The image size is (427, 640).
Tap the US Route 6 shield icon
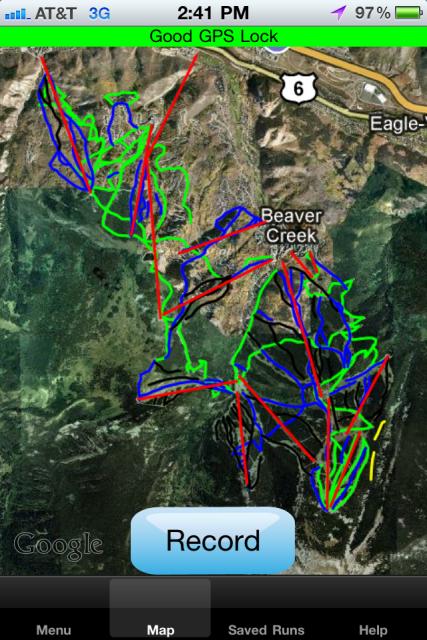[299, 88]
